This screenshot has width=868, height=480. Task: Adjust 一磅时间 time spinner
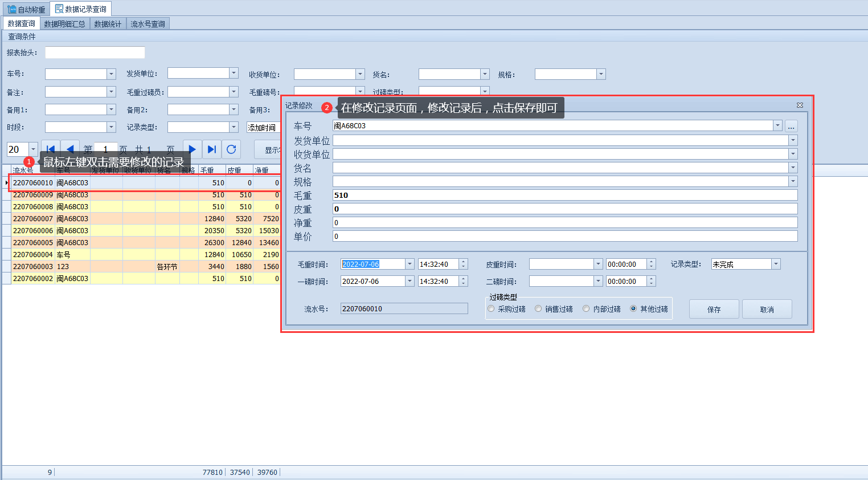pyautogui.click(x=464, y=281)
